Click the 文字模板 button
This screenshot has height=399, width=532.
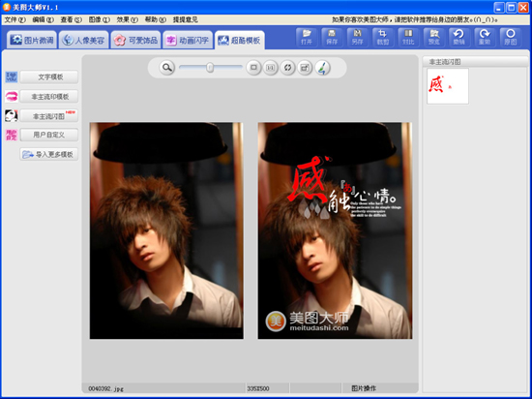coord(49,77)
